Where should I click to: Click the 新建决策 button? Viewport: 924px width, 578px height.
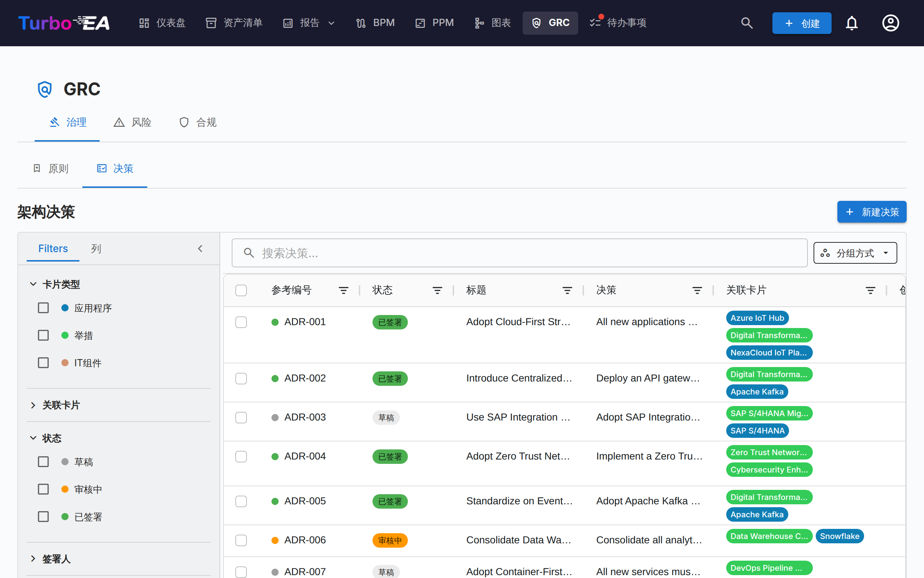872,212
